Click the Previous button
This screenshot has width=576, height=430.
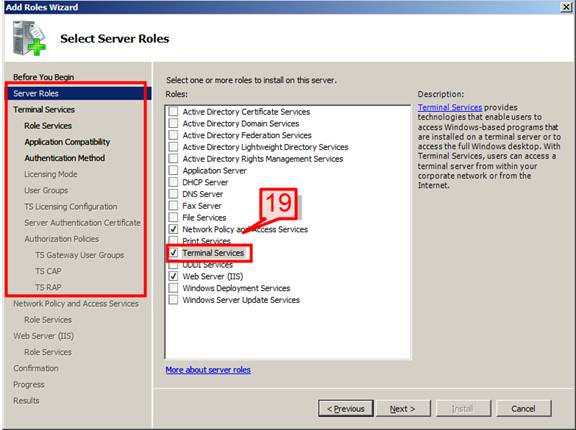(x=346, y=409)
